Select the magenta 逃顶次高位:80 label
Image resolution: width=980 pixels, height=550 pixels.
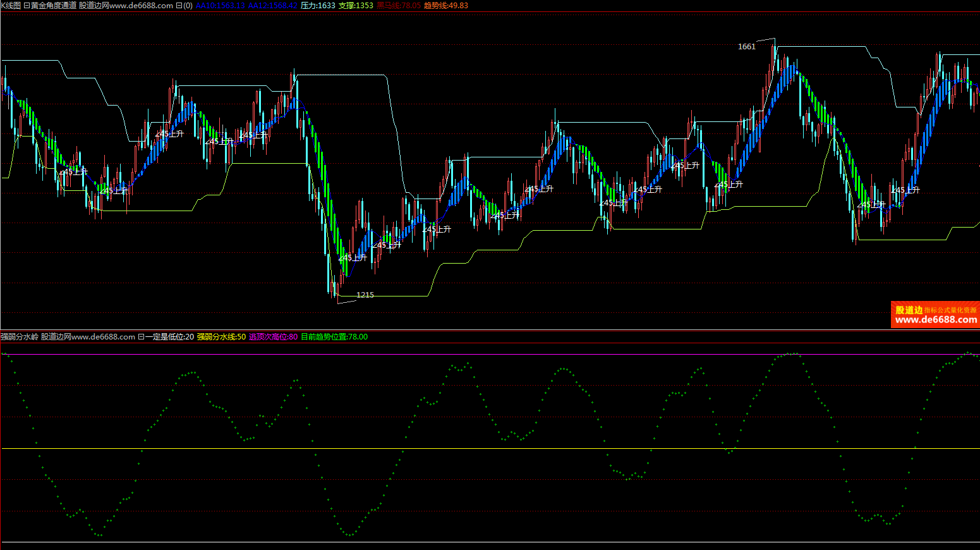coord(273,337)
